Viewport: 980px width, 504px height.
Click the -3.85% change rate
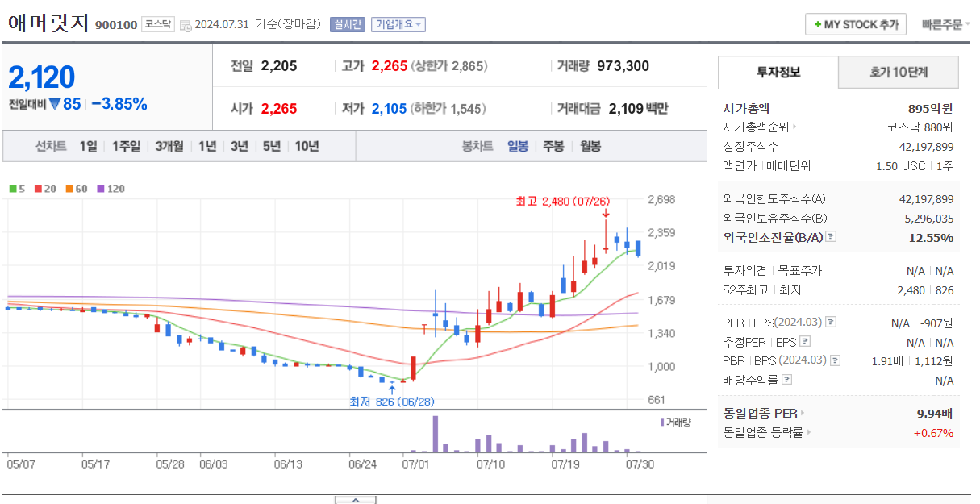pos(119,103)
